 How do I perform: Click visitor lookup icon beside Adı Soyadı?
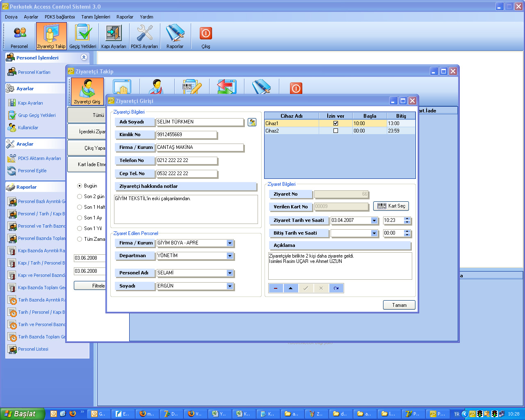coord(252,122)
